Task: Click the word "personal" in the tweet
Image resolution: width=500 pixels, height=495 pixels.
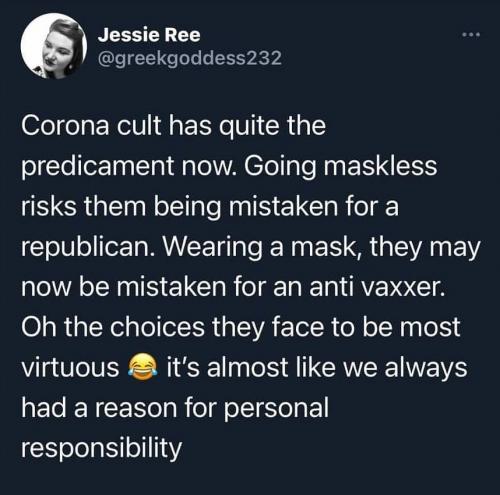Action: click(x=276, y=409)
